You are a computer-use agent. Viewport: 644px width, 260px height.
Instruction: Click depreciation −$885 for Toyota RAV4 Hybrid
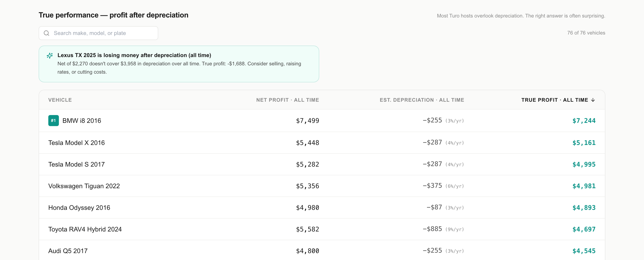pyautogui.click(x=432, y=229)
